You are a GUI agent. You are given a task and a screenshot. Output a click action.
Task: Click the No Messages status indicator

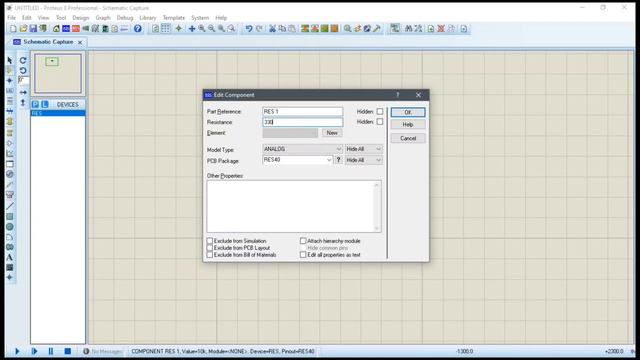tap(103, 351)
